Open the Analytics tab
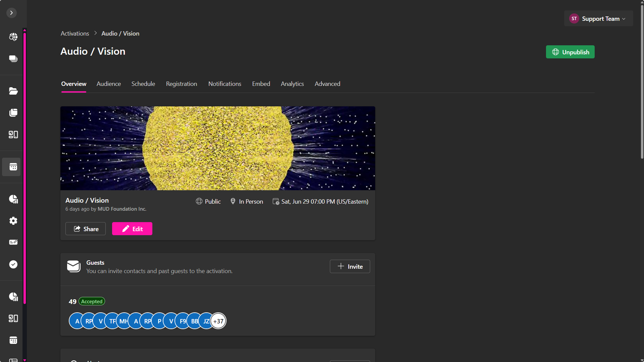This screenshot has height=362, width=644. coord(292,84)
